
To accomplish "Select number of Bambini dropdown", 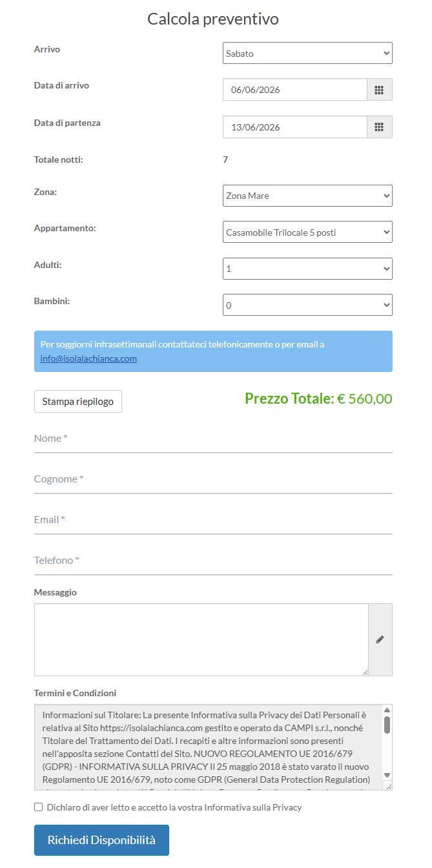I will tap(307, 305).
